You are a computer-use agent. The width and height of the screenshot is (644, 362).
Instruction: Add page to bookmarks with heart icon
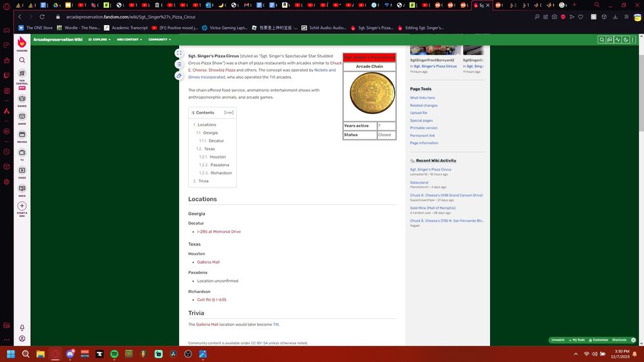580,17
